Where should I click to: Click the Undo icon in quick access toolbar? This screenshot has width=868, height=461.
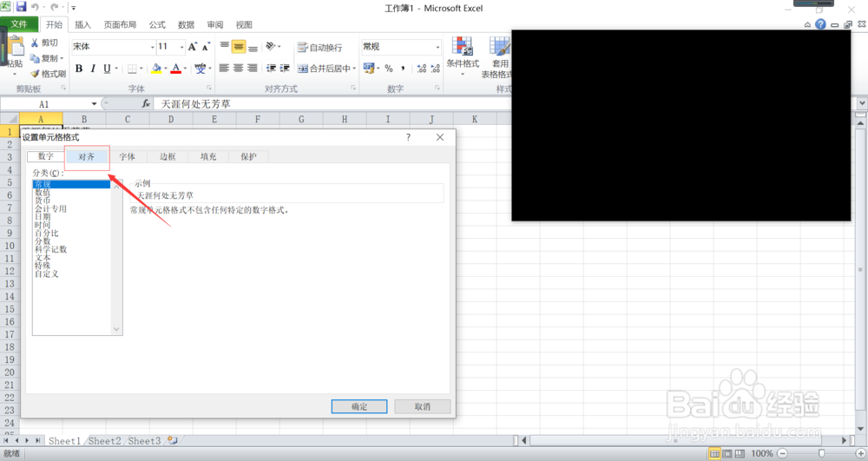pyautogui.click(x=36, y=7)
